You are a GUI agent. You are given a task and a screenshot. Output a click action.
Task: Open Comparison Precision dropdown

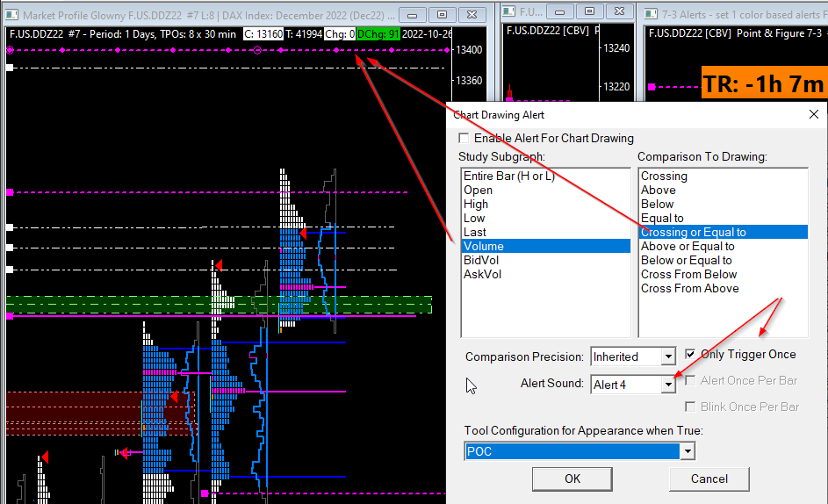(668, 356)
